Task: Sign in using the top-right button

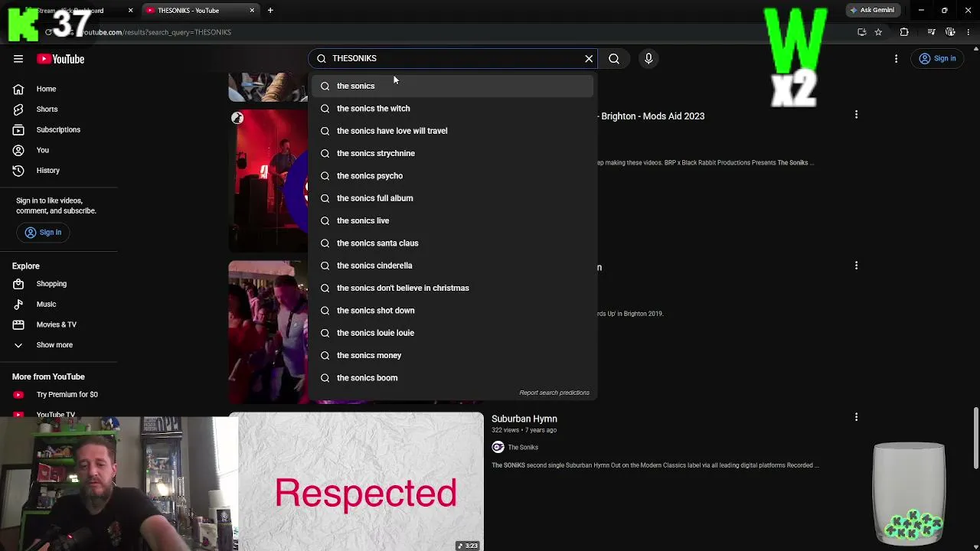Action: pyautogui.click(x=938, y=58)
